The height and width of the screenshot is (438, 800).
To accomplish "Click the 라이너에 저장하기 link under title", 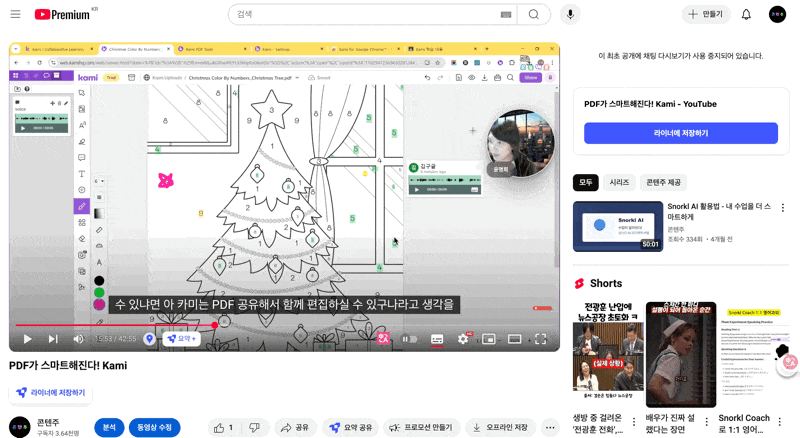I will pos(51,393).
